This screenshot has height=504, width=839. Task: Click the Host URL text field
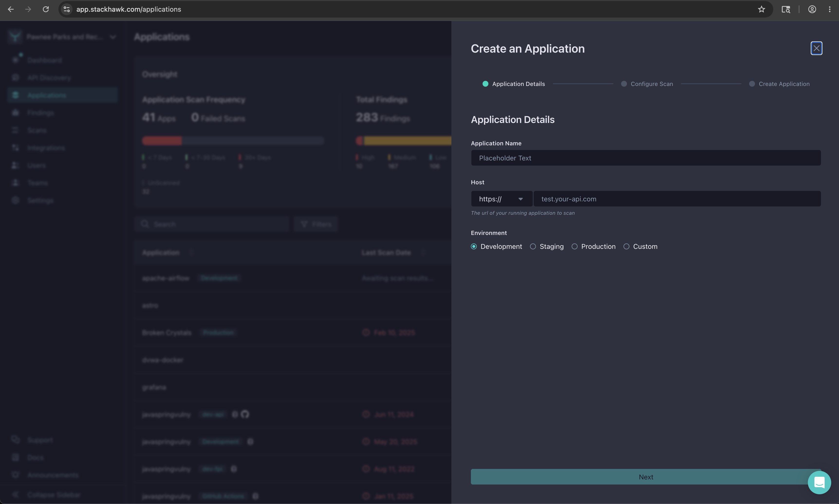[x=677, y=199]
